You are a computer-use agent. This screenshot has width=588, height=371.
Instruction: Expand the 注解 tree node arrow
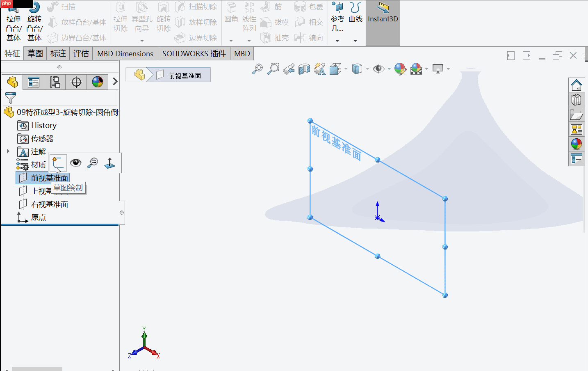[x=8, y=151]
